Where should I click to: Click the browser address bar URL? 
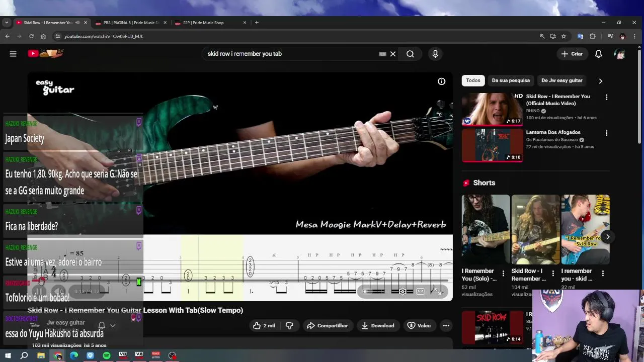(x=104, y=36)
